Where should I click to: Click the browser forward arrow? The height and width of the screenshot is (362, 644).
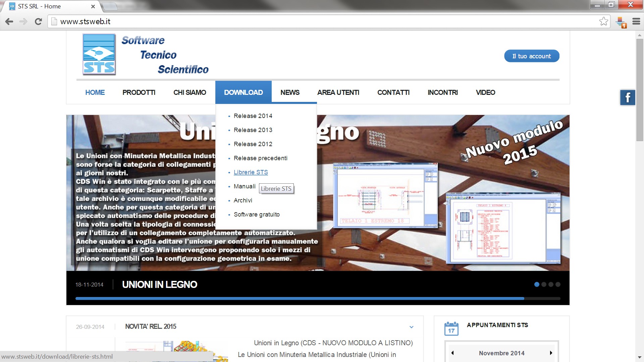tap(23, 21)
